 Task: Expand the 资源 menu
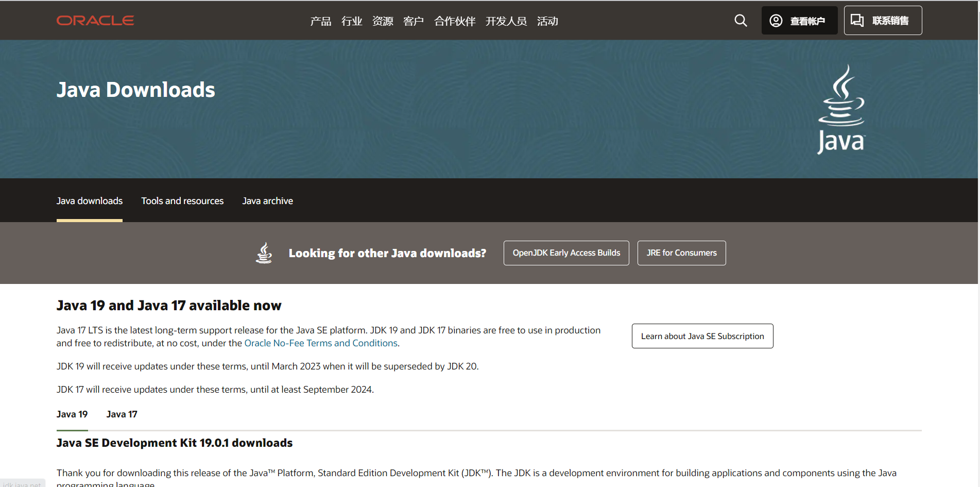pos(383,21)
